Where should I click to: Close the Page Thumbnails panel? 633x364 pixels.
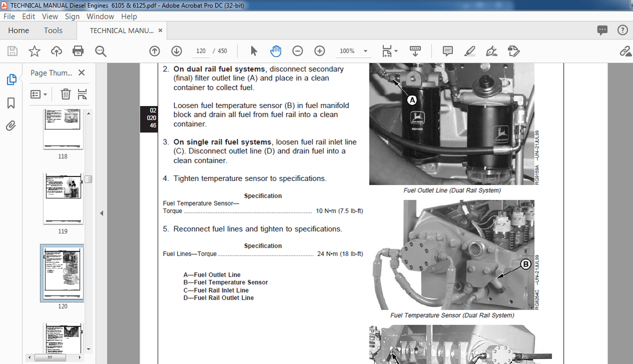[82, 73]
